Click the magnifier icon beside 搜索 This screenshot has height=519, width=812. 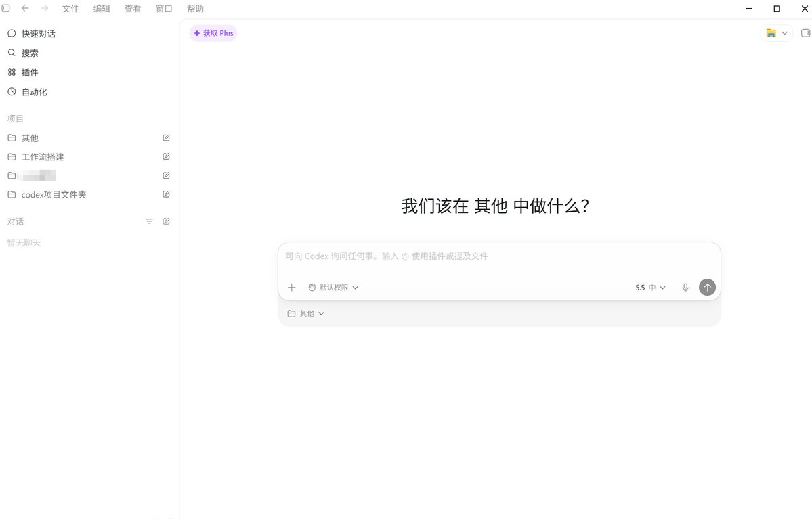pyautogui.click(x=12, y=53)
